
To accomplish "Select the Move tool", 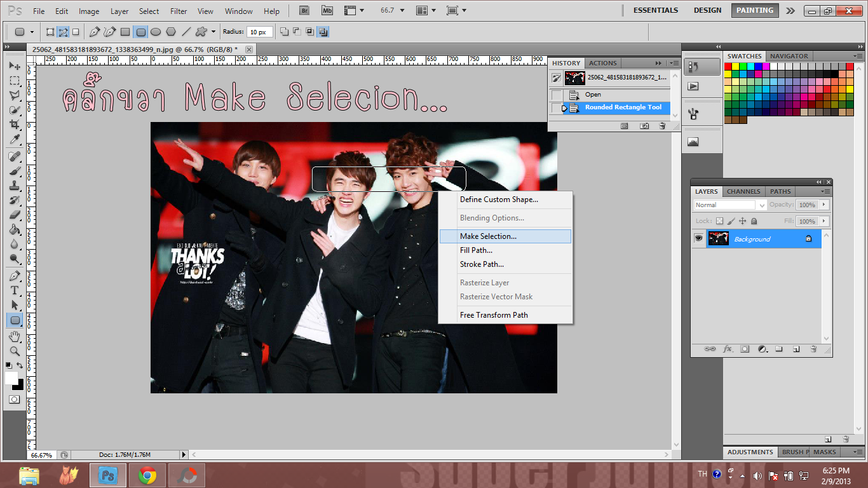I will tap(14, 66).
